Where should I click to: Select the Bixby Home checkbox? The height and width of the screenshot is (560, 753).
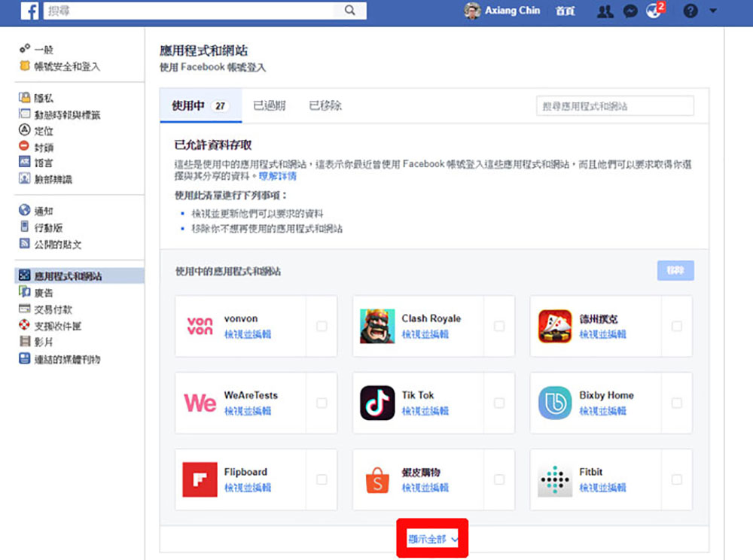pyautogui.click(x=677, y=403)
